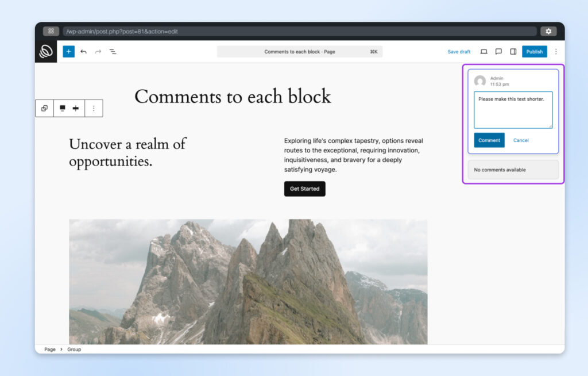The height and width of the screenshot is (376, 588).
Task: Click the Get Started button
Action: 304,189
